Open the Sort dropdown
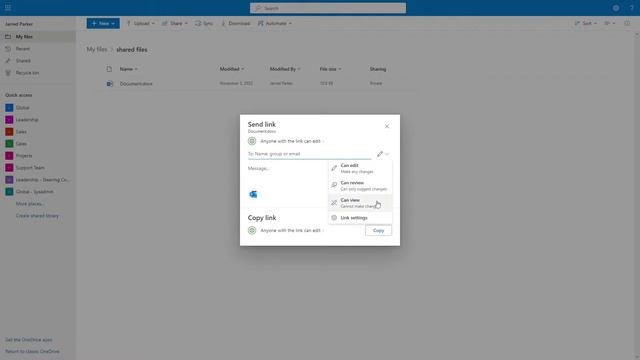 [x=586, y=23]
